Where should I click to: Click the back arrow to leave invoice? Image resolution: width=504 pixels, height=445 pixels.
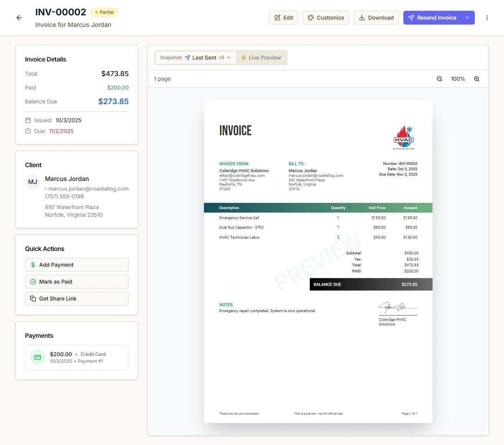[x=19, y=18]
